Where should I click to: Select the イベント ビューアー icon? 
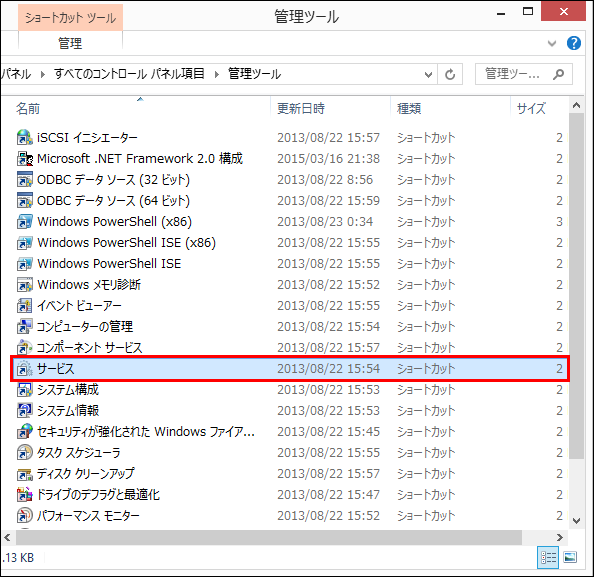coord(25,305)
